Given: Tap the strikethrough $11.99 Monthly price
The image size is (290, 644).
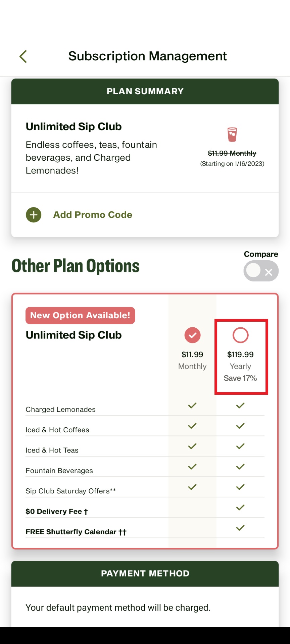Looking at the screenshot, I should (232, 153).
